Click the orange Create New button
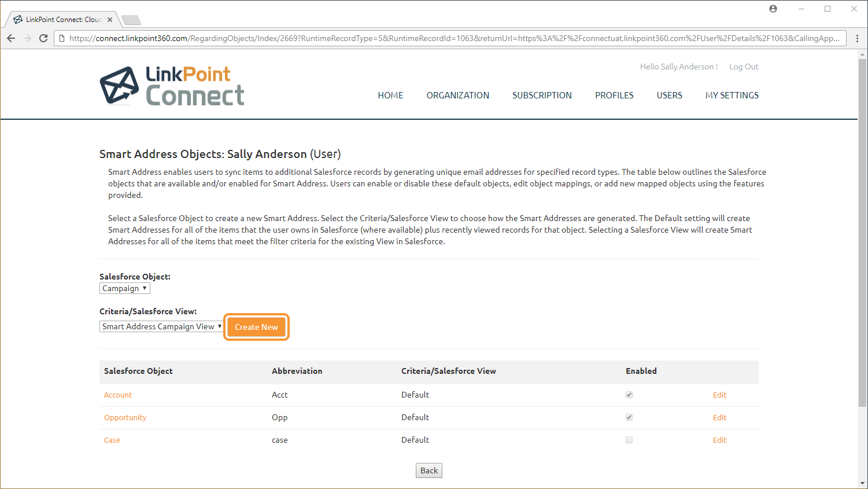Screen dimensions: 868x489 tap(256, 327)
